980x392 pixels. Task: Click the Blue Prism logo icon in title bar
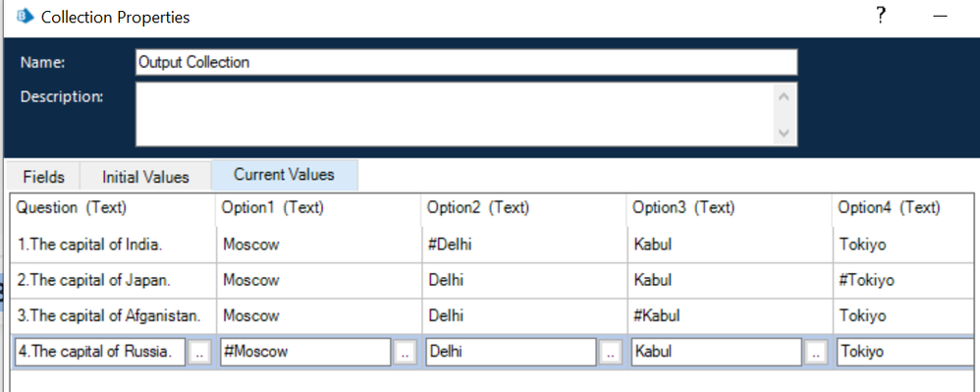click(25, 17)
